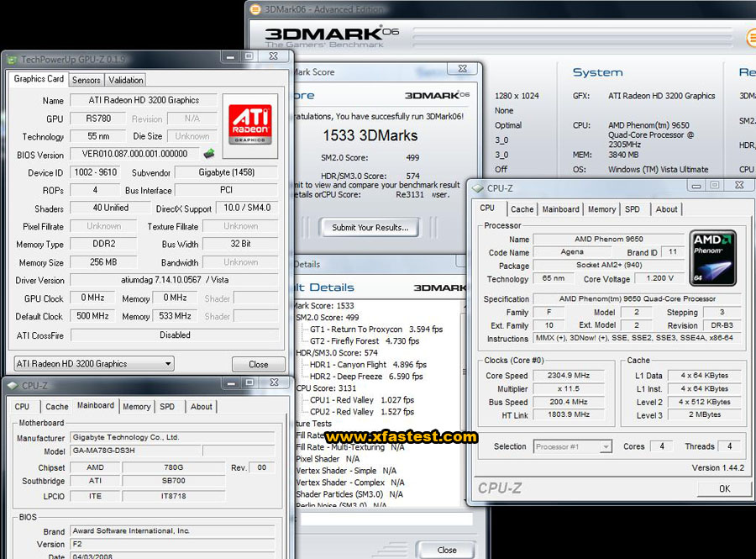
Task: Select Pixel Shader N/A entry
Action: point(328,459)
